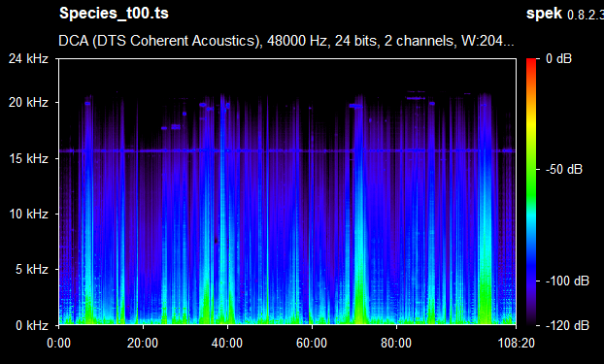Click the spek application logo text
Image resolution: width=604 pixels, height=364 pixels.
click(x=544, y=14)
